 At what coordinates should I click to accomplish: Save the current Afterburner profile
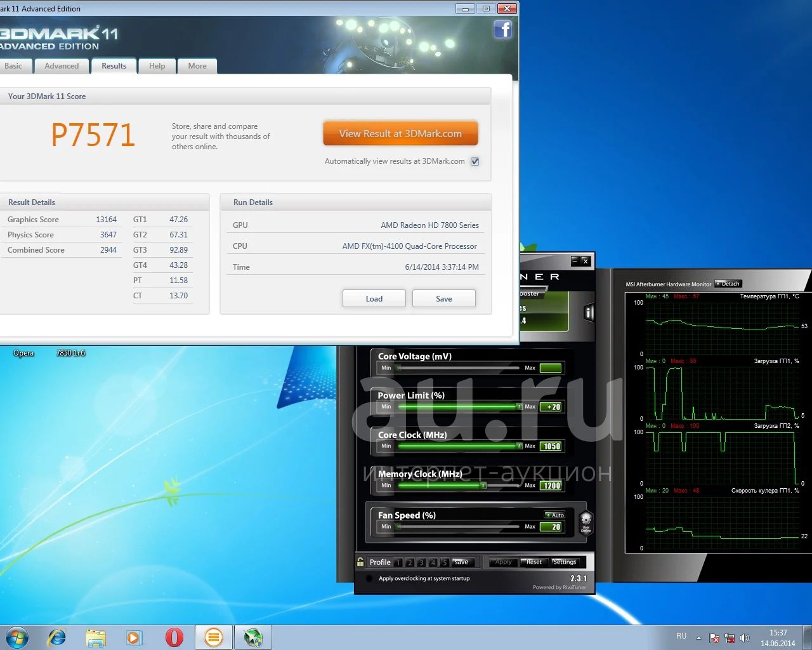[462, 562]
